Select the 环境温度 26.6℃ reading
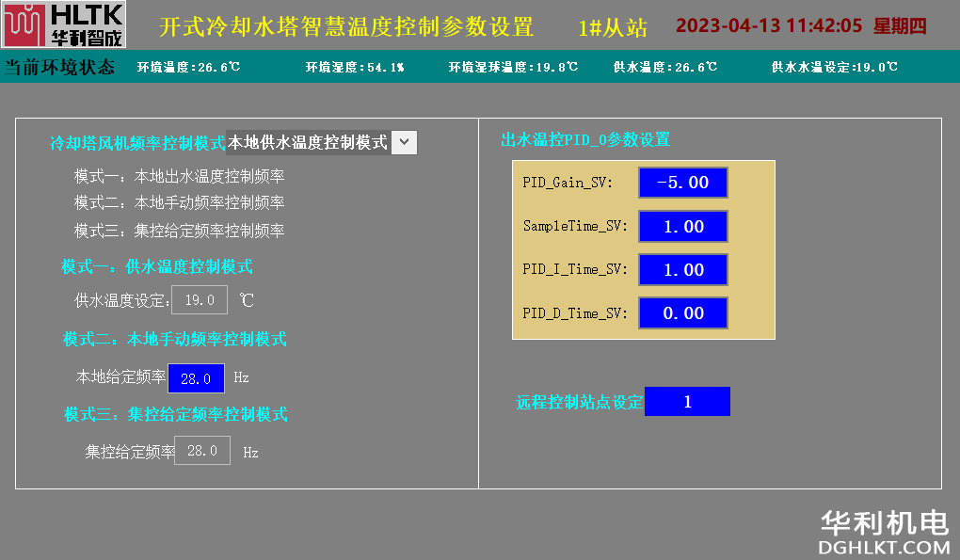Screen dimensions: 960x560 coord(188,67)
